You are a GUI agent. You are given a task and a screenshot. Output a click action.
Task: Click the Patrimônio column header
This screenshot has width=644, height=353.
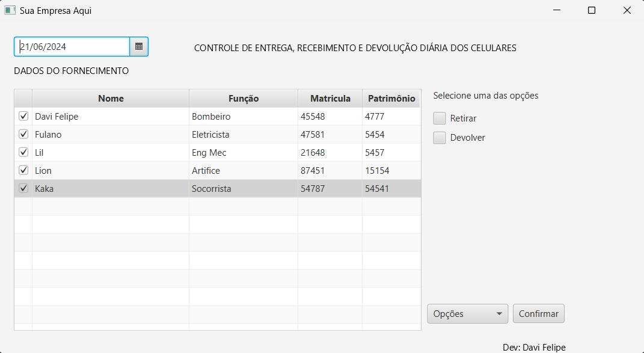coord(391,99)
